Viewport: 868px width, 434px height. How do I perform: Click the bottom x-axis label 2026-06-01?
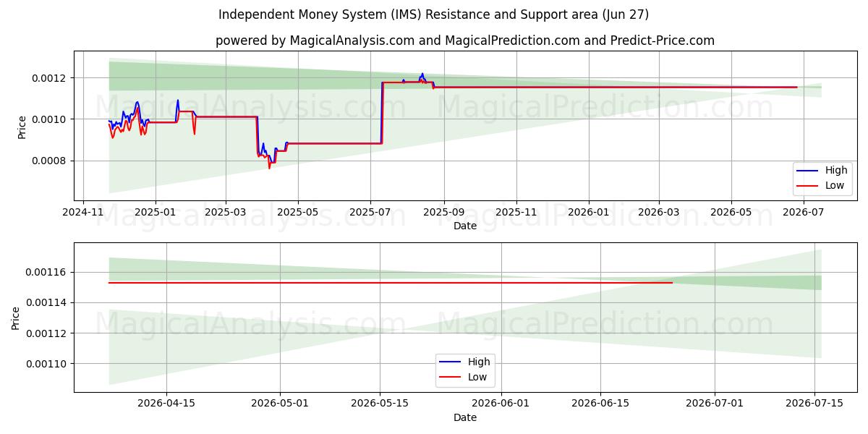[501, 404]
